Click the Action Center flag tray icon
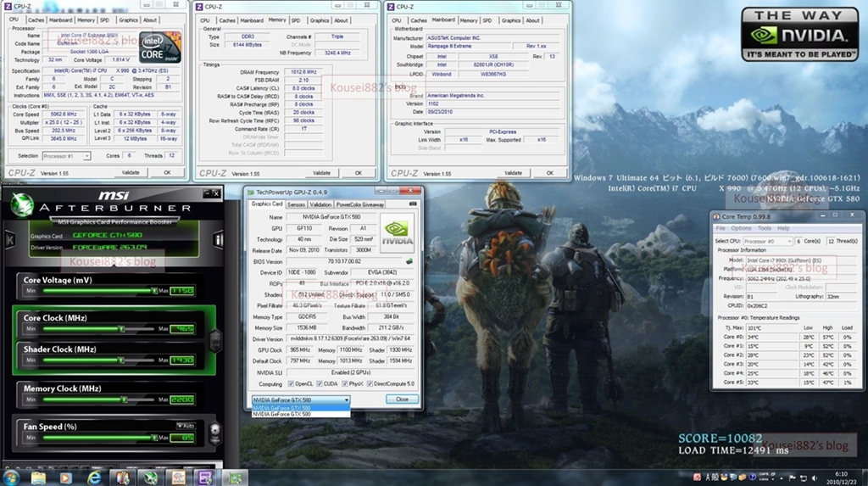The width and height of the screenshot is (868, 486). pyautogui.click(x=793, y=478)
